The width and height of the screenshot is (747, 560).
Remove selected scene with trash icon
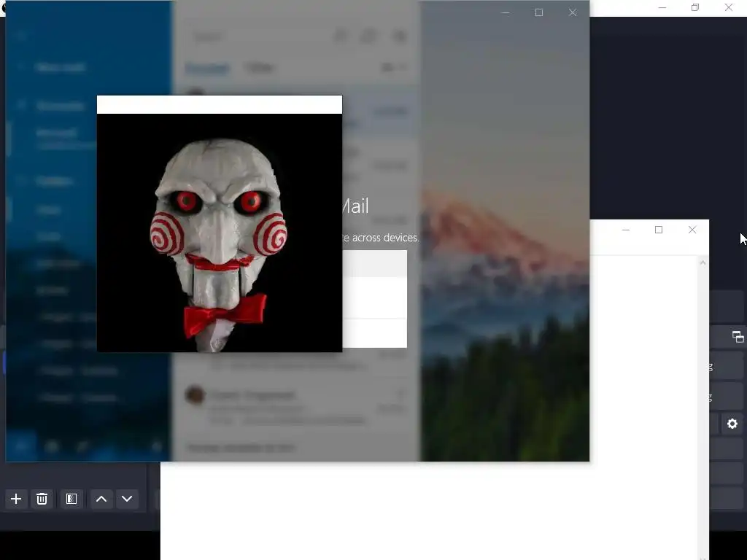tap(42, 499)
